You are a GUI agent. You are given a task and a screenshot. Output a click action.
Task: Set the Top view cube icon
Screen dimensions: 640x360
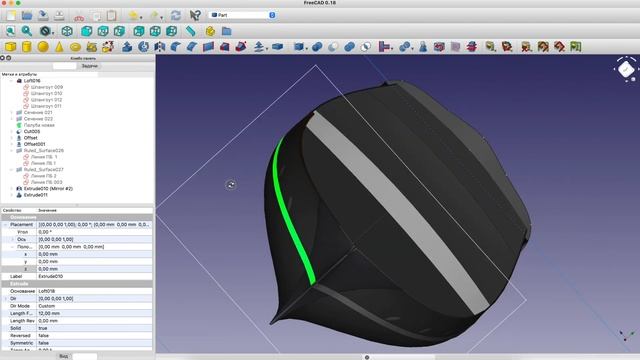tap(103, 31)
